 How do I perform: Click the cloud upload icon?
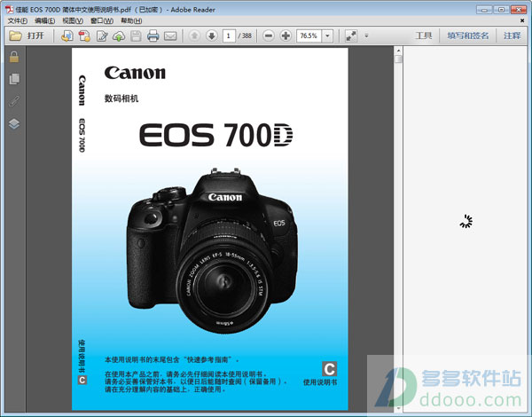click(x=119, y=35)
